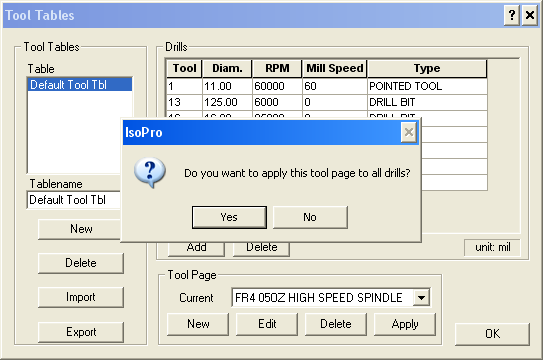Expand the Current tool page dropdown
The width and height of the screenshot is (543, 360).
pos(421,297)
